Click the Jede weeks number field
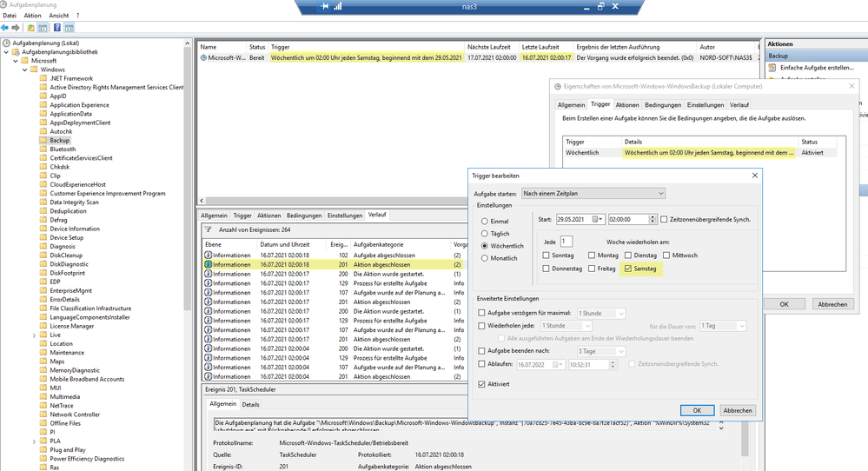 [x=567, y=242]
